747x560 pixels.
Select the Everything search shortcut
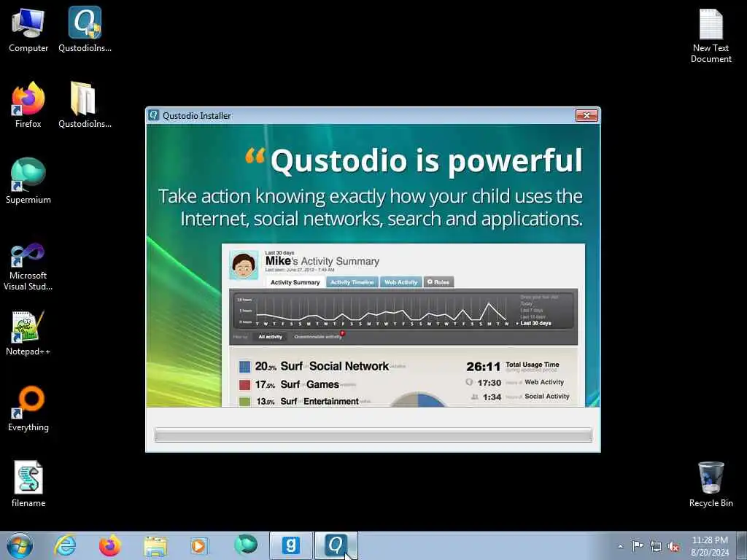click(x=28, y=408)
